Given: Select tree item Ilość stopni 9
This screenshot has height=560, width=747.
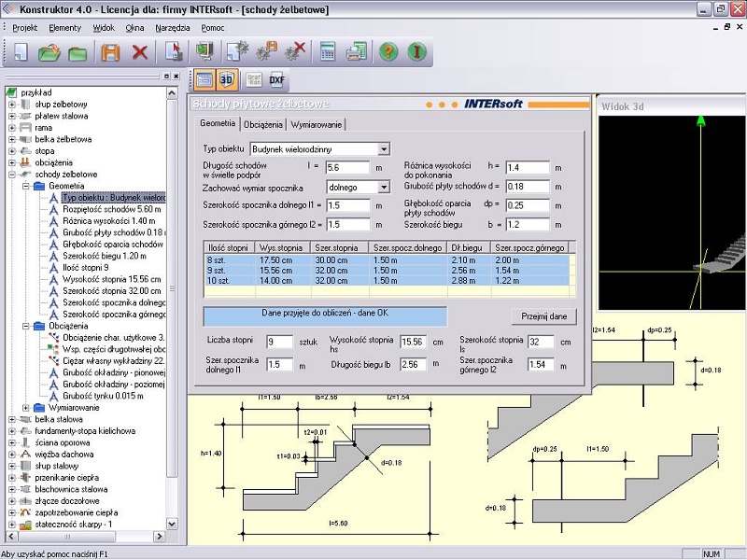Looking at the screenshot, I should pyautogui.click(x=86, y=268).
